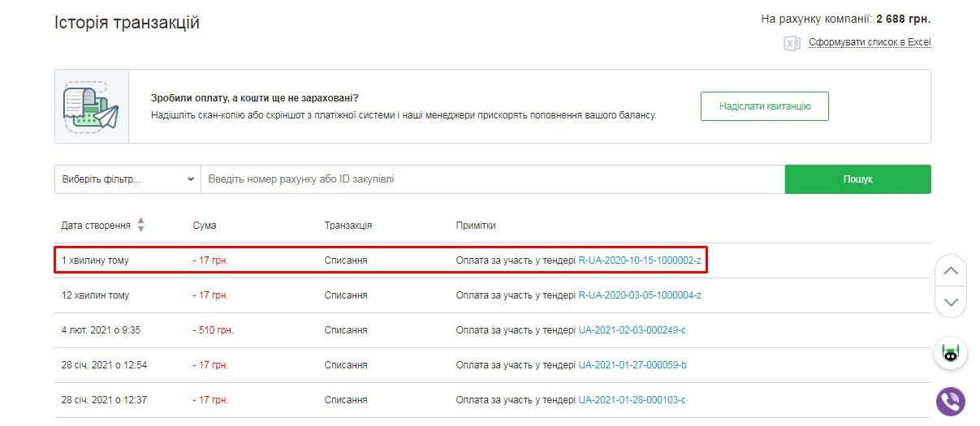This screenshot has height=426, width=980.
Task: Click the 'Пошук' search button
Action: tap(857, 179)
